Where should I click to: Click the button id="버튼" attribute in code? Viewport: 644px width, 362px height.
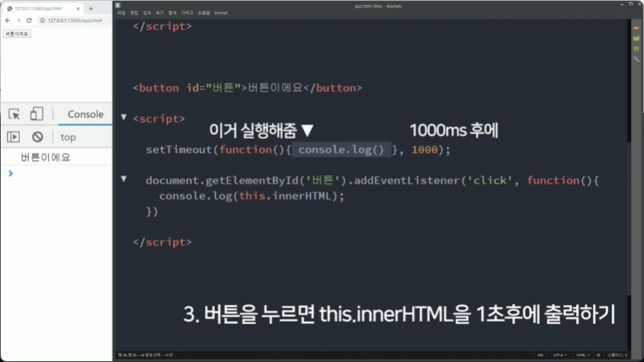point(213,88)
